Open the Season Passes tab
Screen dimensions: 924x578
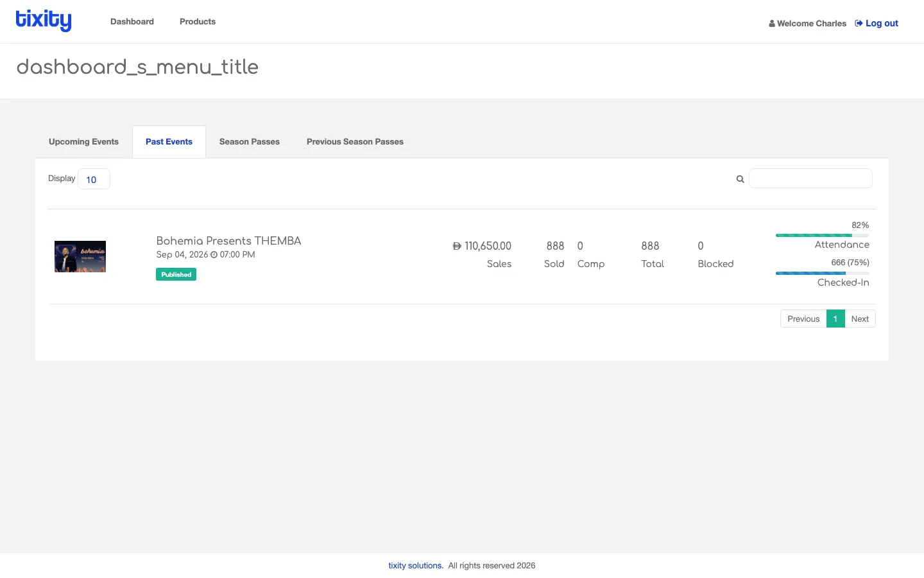pos(250,142)
